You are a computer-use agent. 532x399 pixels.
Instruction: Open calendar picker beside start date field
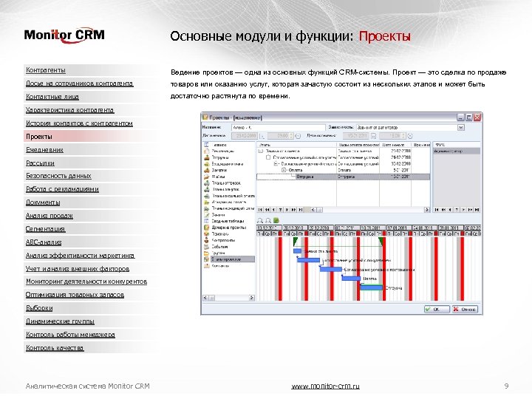tap(262, 136)
